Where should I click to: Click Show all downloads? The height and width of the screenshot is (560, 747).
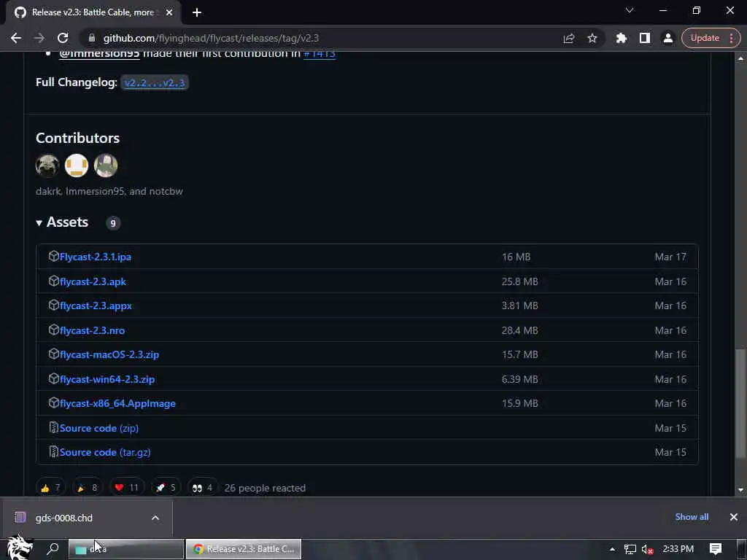click(692, 517)
